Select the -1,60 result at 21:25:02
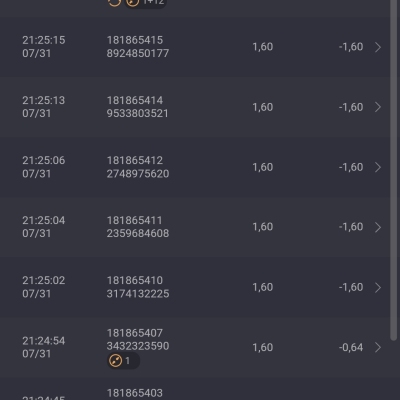Viewport: 400px width, 400px height. 351,287
